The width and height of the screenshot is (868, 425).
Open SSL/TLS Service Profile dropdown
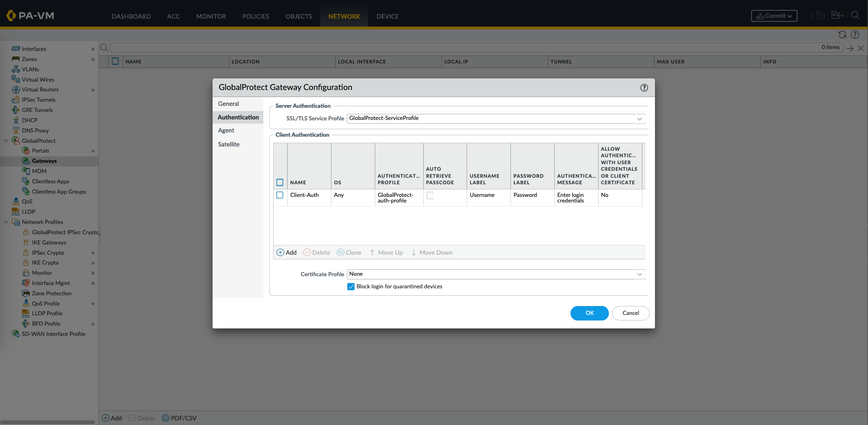tap(640, 118)
